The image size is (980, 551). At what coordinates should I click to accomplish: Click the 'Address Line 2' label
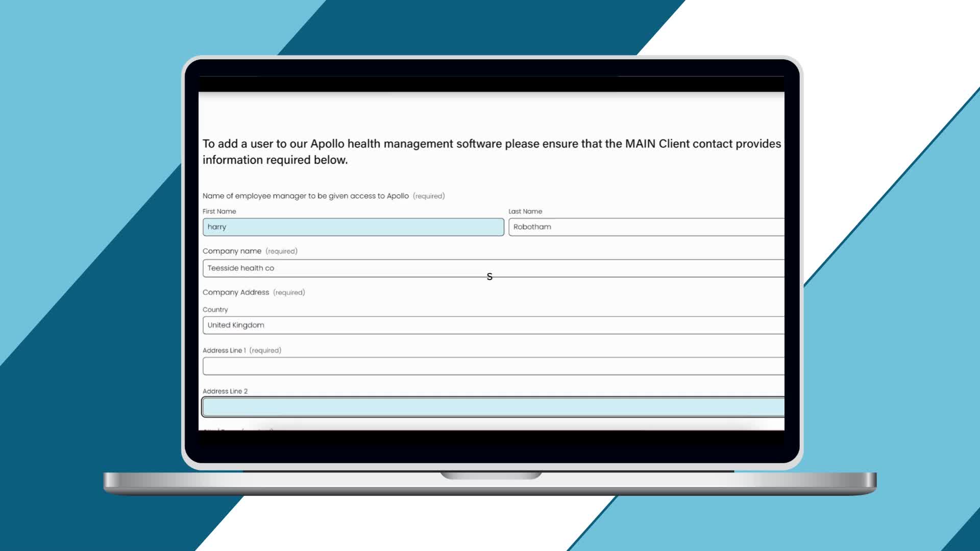[x=225, y=391]
